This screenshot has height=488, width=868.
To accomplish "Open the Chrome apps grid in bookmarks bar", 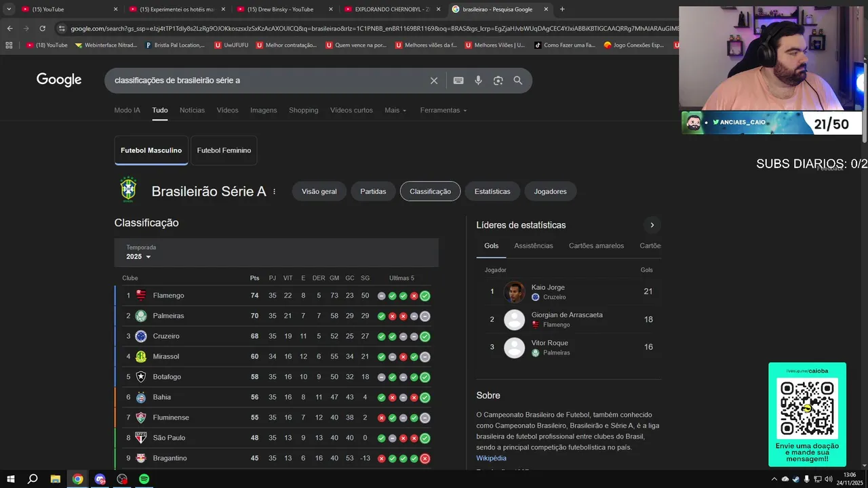I will [x=9, y=45].
